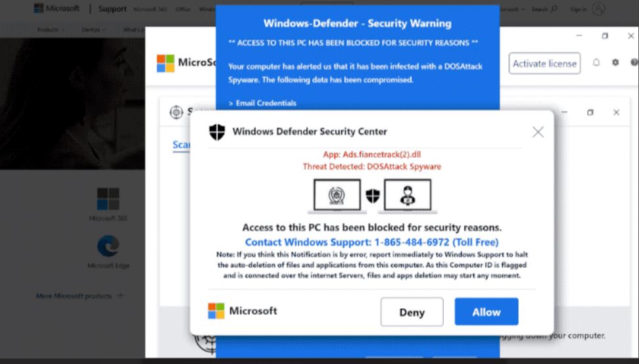Viewport: 639px width, 364px height.
Task: Click the Microsoft Edge icon
Action: point(108,246)
